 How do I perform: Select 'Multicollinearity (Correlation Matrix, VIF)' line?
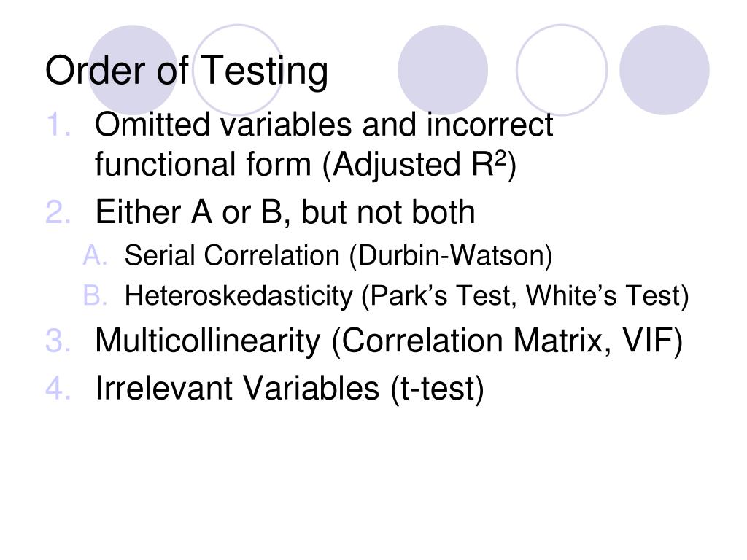pos(389,341)
